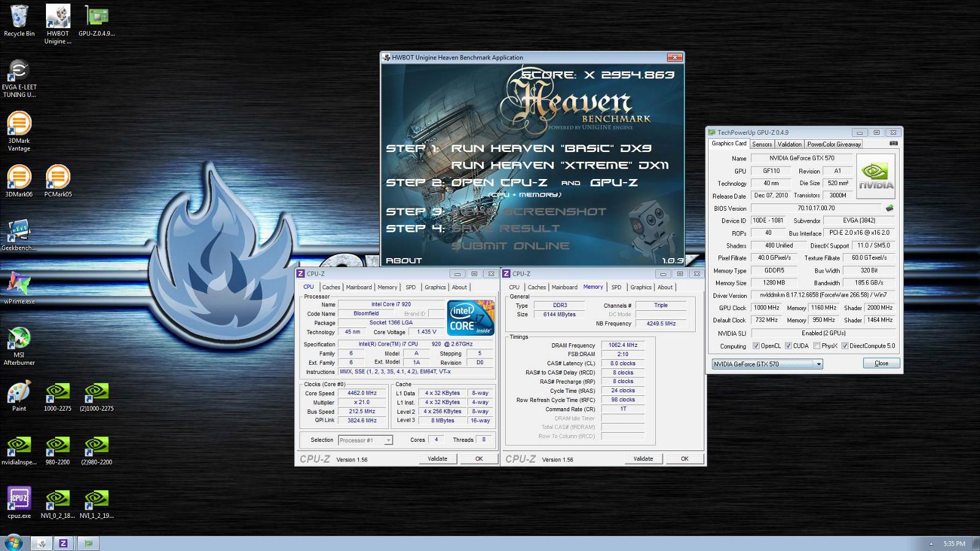Click Submit Online in HWBOT Heaven
The width and height of the screenshot is (980, 551).
(510, 246)
